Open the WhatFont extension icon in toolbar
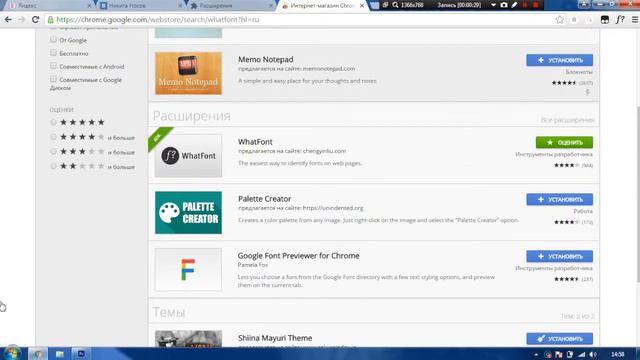 click(x=620, y=20)
